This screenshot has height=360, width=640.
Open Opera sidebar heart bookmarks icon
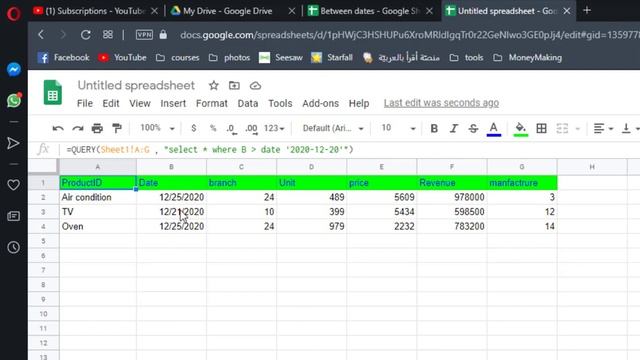(13, 185)
